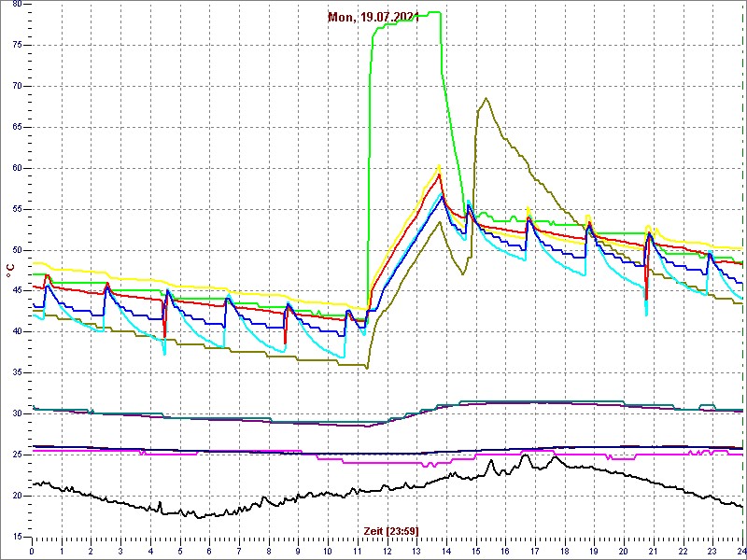Select the 65 temperature axis value

[17, 127]
